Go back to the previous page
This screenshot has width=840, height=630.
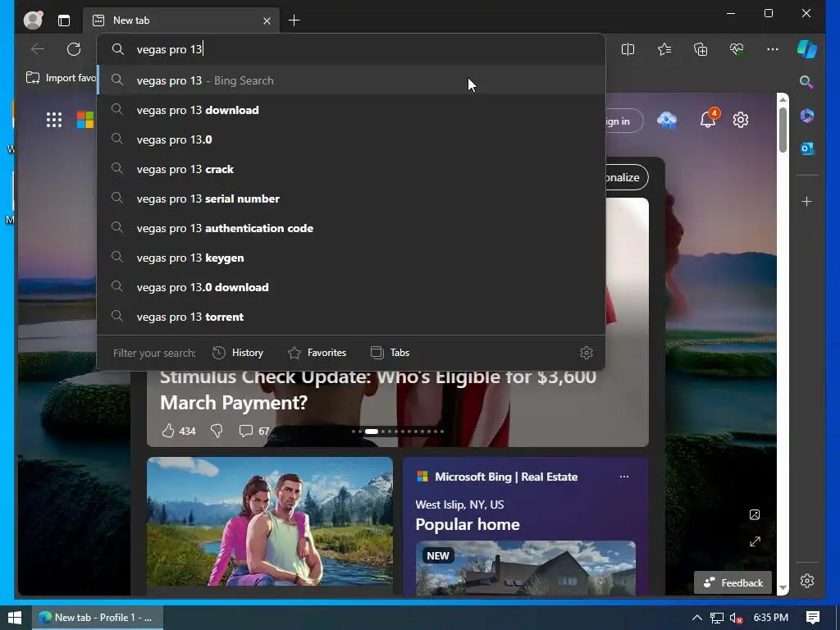point(38,49)
